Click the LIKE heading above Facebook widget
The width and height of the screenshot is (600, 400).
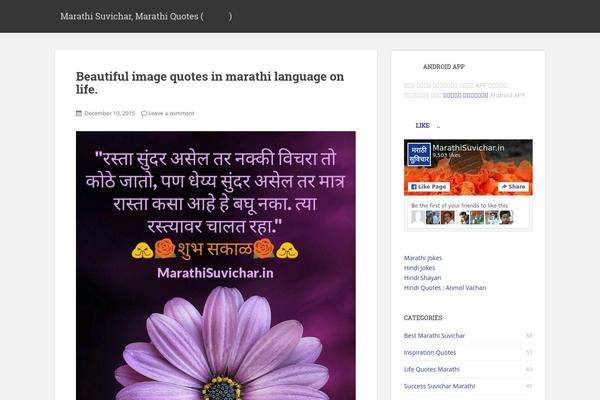(x=422, y=126)
